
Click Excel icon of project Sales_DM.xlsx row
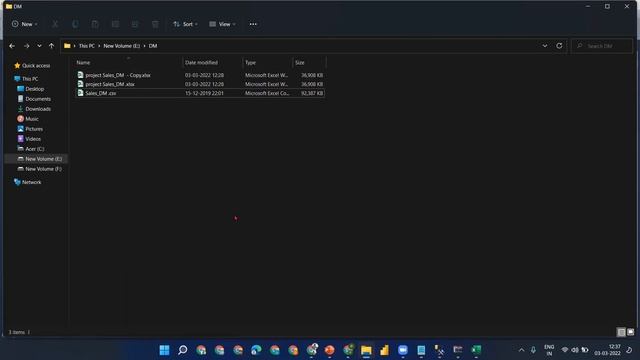[x=80, y=84]
